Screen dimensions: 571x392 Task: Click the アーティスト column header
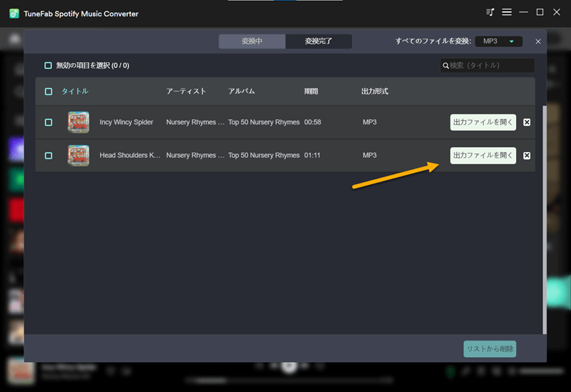click(186, 91)
